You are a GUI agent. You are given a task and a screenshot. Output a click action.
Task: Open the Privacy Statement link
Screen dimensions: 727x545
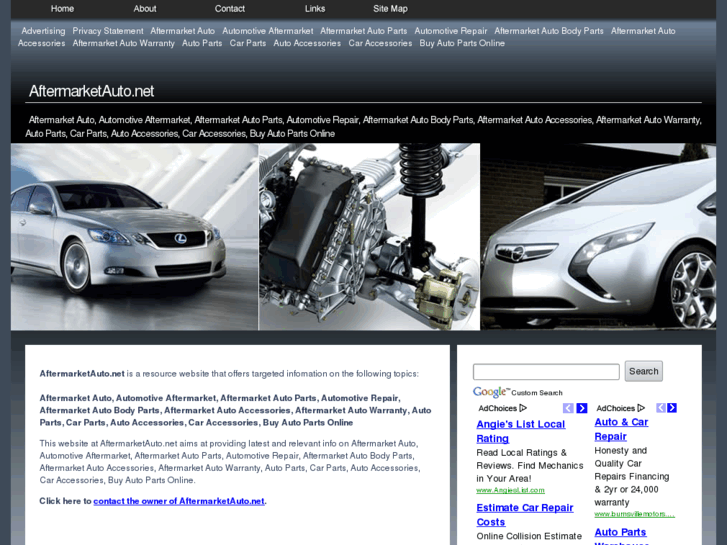(x=108, y=31)
